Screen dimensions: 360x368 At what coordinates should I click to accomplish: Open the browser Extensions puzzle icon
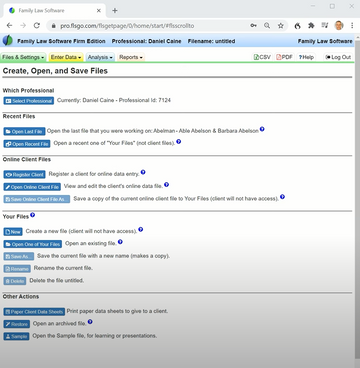pyautogui.click(x=311, y=26)
